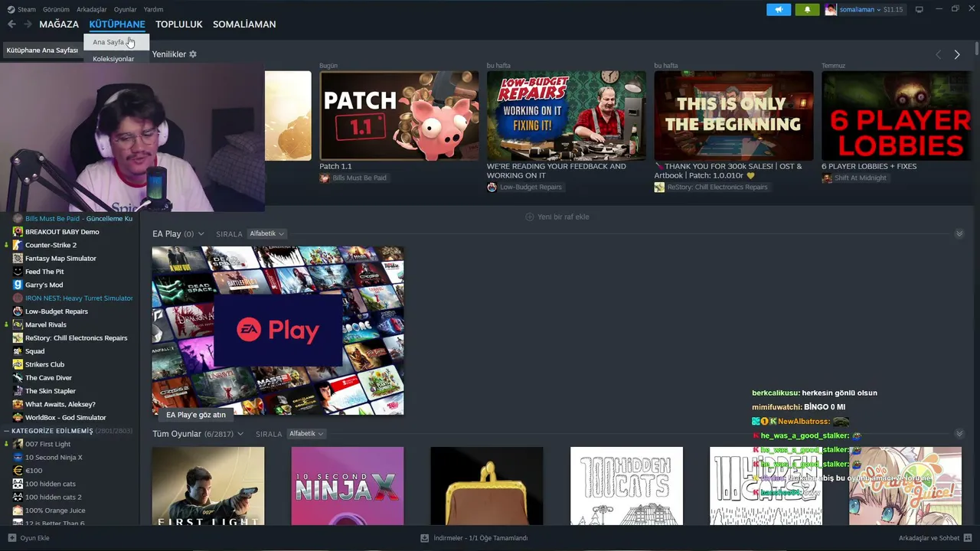Click the somaliaman profile avatar picture

point(831,9)
